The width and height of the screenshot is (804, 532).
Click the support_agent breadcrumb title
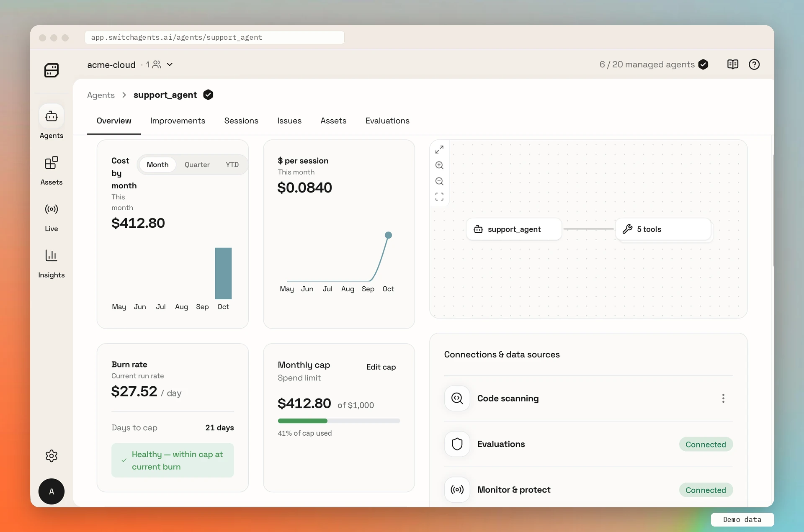pos(165,95)
